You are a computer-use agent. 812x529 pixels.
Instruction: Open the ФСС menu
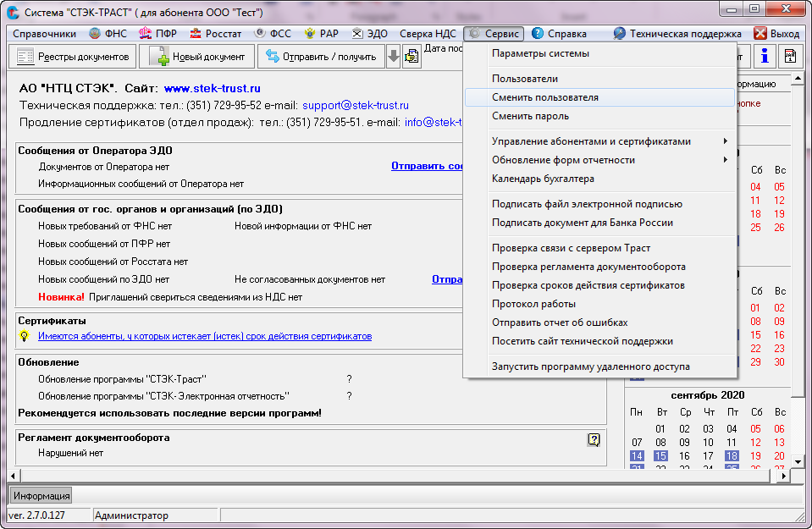click(x=273, y=34)
